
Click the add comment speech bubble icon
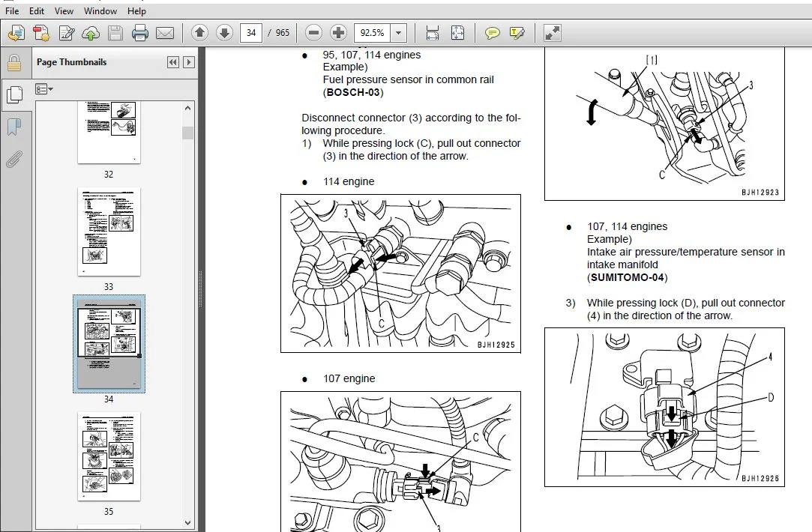[492, 33]
